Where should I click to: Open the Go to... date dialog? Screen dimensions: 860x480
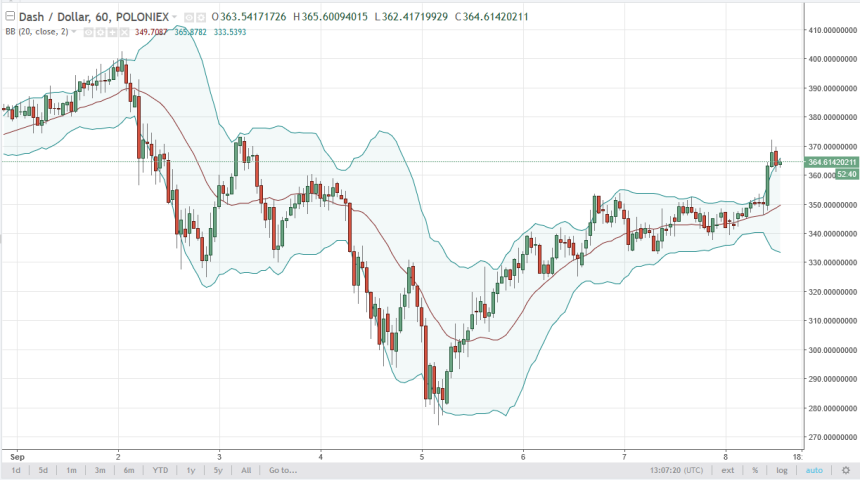tap(283, 470)
